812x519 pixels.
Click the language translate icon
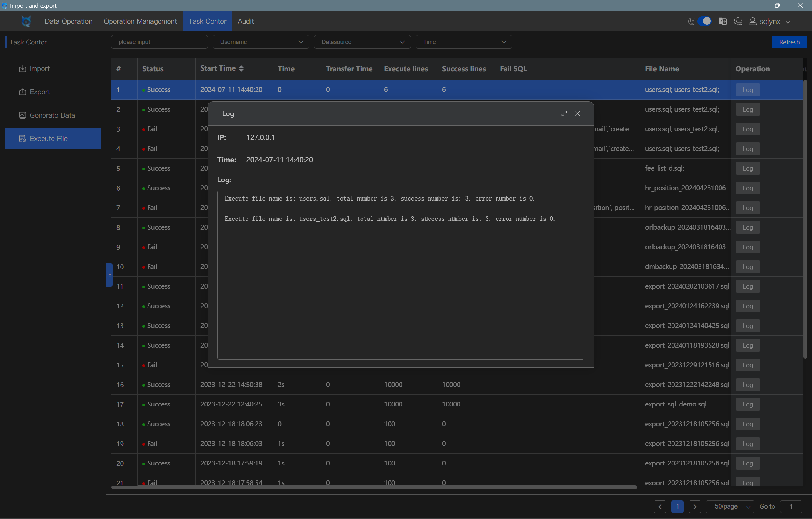722,22
